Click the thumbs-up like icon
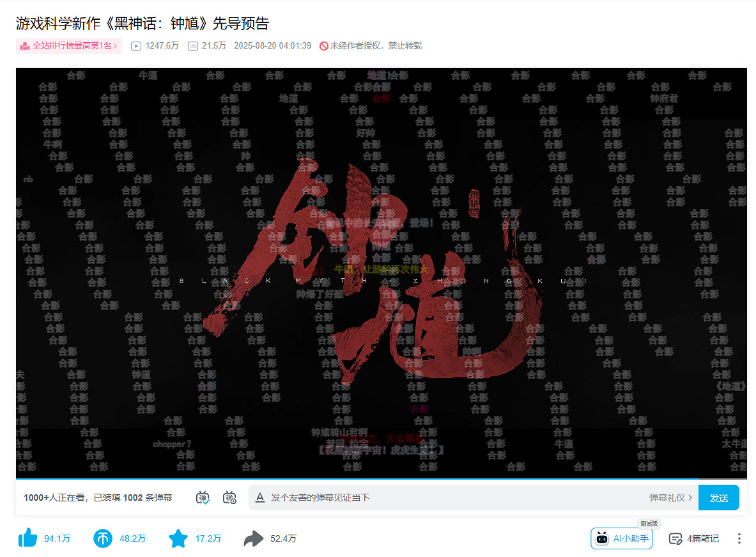The image size is (756, 557). pyautogui.click(x=28, y=538)
